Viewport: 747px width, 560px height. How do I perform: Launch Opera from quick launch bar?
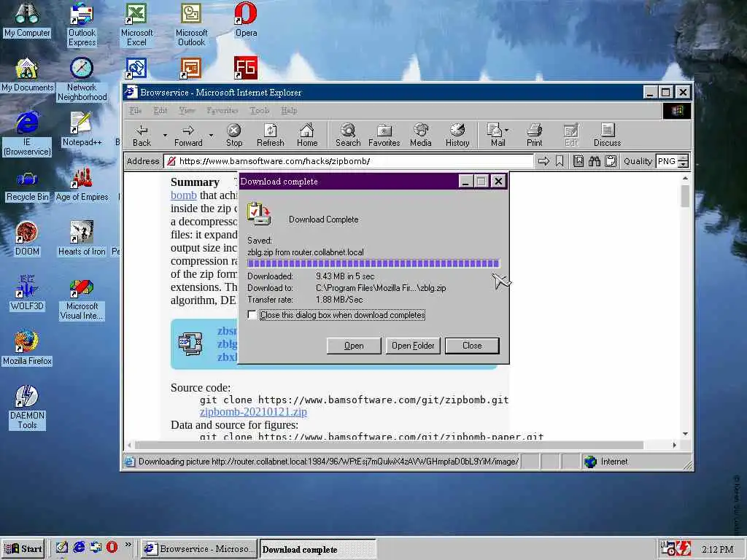(x=112, y=547)
